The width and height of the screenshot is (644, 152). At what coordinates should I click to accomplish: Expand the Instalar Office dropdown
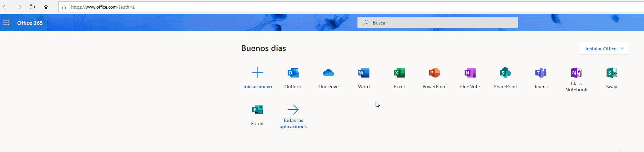tap(604, 49)
